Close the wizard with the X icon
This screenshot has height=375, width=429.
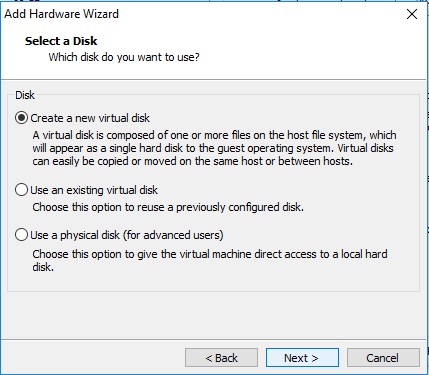412,14
